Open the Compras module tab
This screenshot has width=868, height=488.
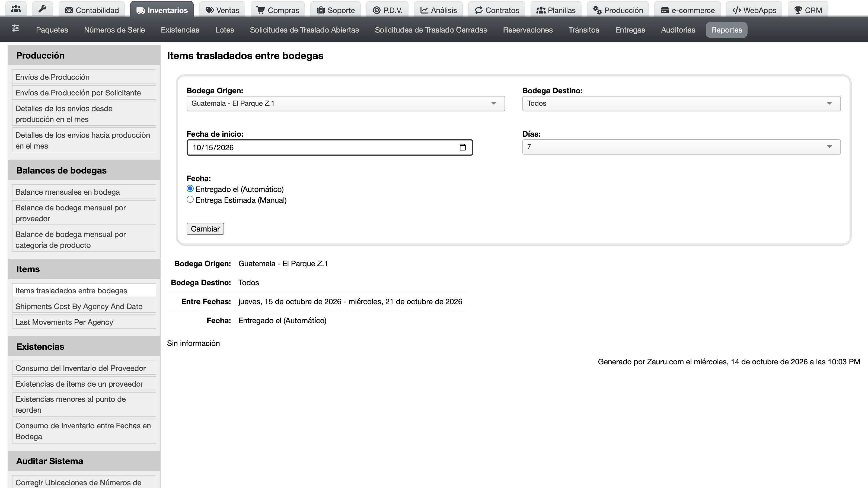point(278,10)
